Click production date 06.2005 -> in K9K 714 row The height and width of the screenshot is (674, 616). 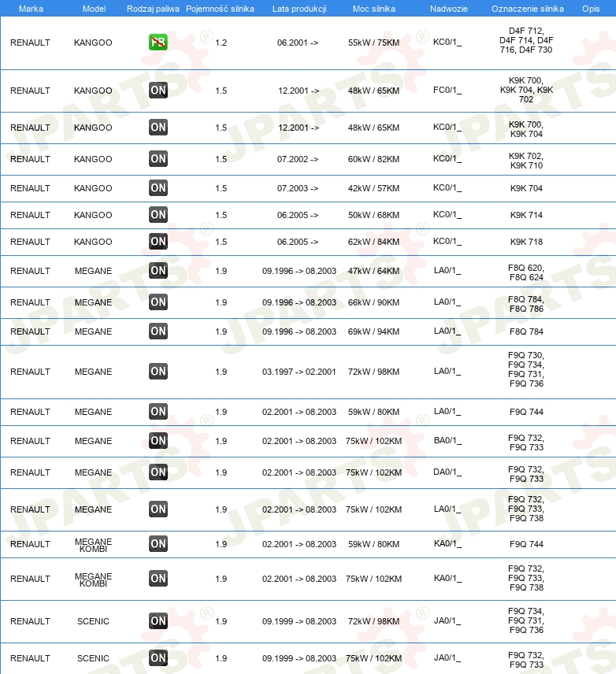click(x=298, y=215)
